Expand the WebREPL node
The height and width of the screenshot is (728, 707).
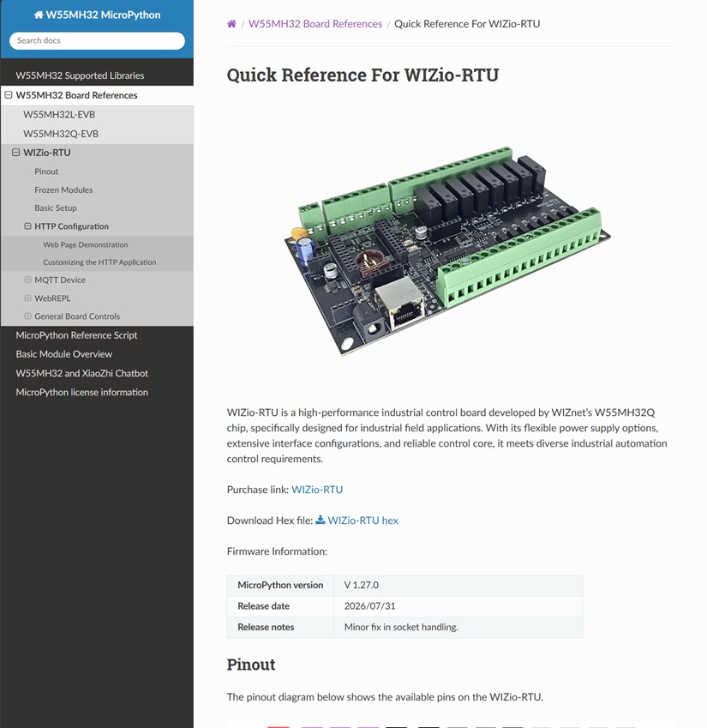[27, 298]
